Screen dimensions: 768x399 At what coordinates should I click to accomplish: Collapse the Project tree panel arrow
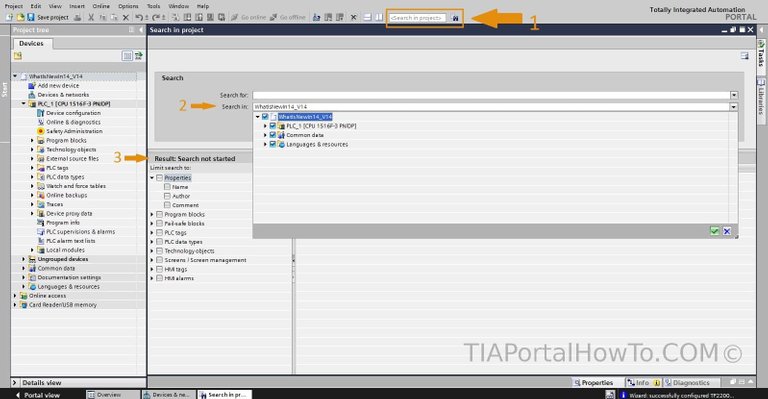coord(141,30)
